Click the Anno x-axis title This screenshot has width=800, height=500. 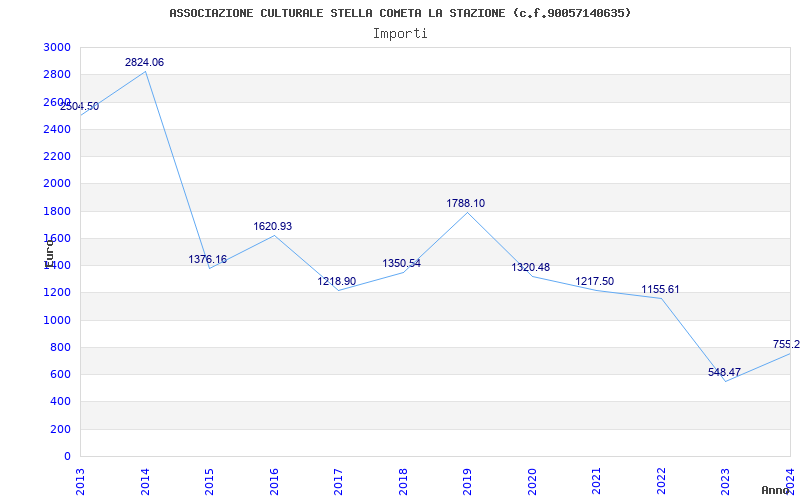click(775, 490)
